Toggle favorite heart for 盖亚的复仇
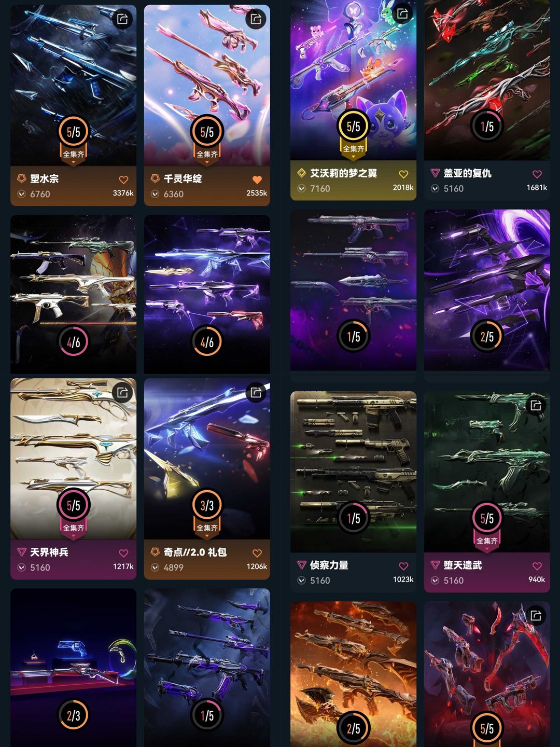This screenshot has width=560, height=747. [537, 174]
